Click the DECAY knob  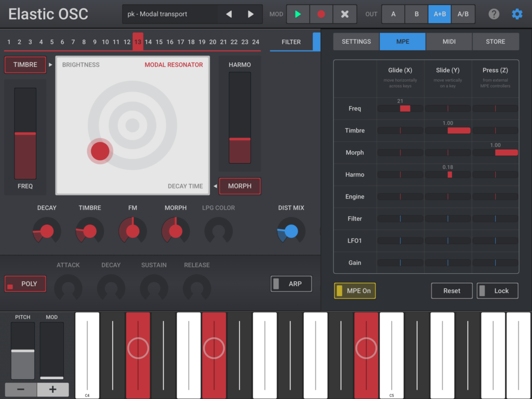47,231
